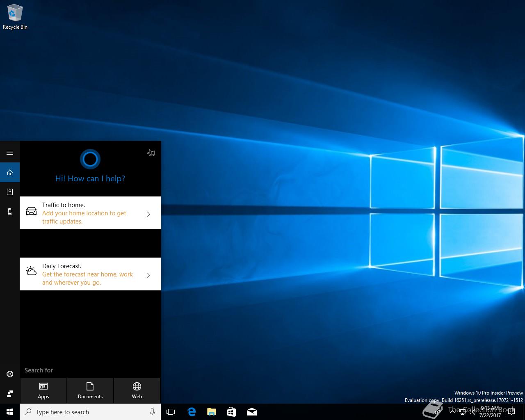The image size is (525, 420).
Task: Search for Documents
Action: 90,390
